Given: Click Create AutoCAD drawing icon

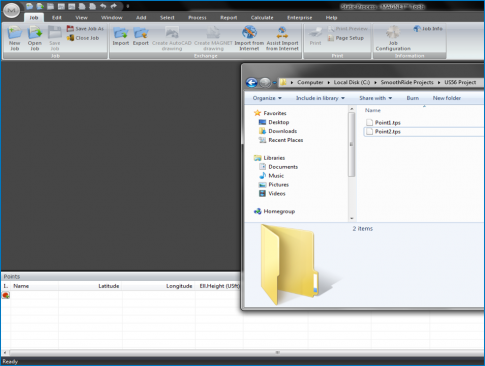Looking at the screenshot, I should point(172,33).
